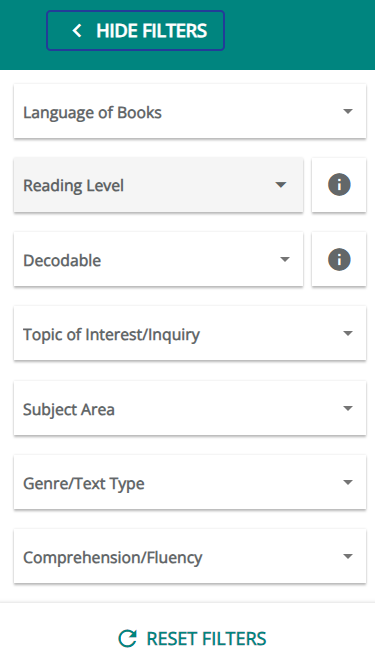Click the Comprehension/Fluency dropdown arrow

coord(348,556)
